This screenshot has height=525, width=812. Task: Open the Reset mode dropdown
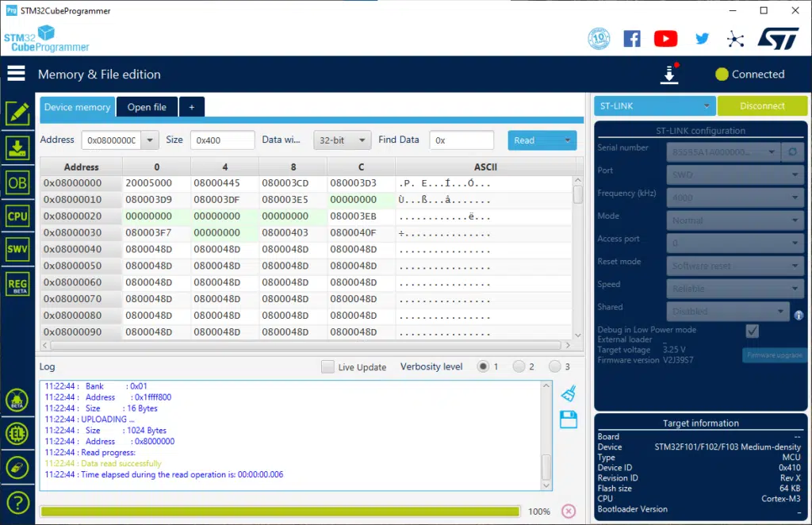click(735, 266)
